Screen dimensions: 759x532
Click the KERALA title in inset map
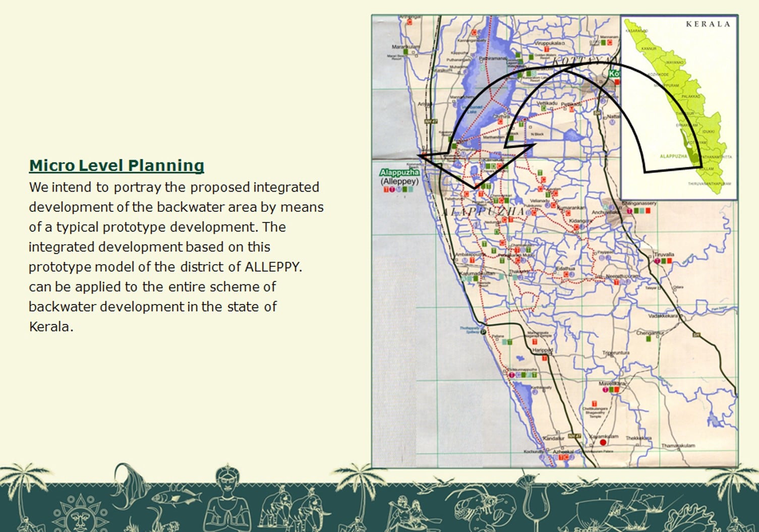pos(708,24)
